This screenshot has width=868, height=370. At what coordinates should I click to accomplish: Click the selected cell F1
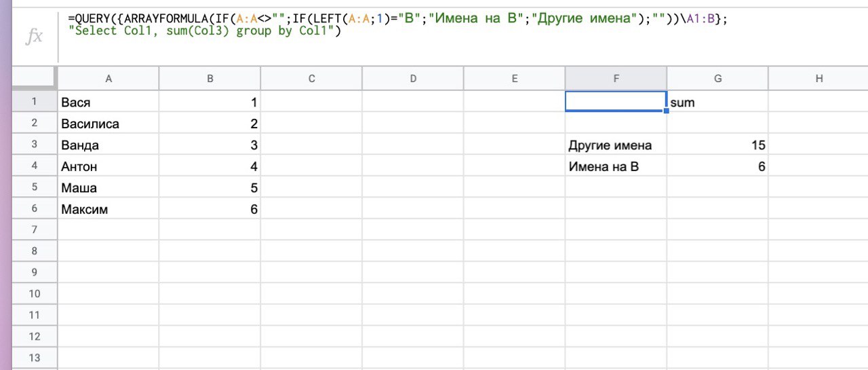[616, 102]
